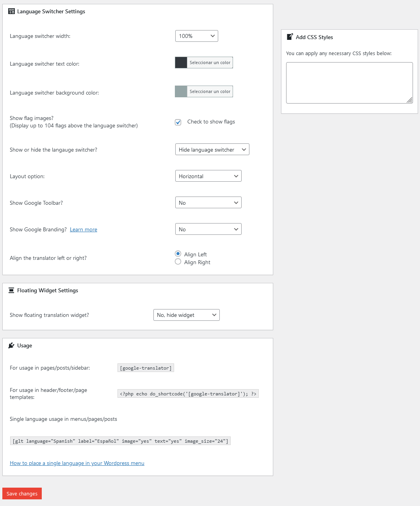
Task: Open the Layout option dropdown
Action: [208, 176]
